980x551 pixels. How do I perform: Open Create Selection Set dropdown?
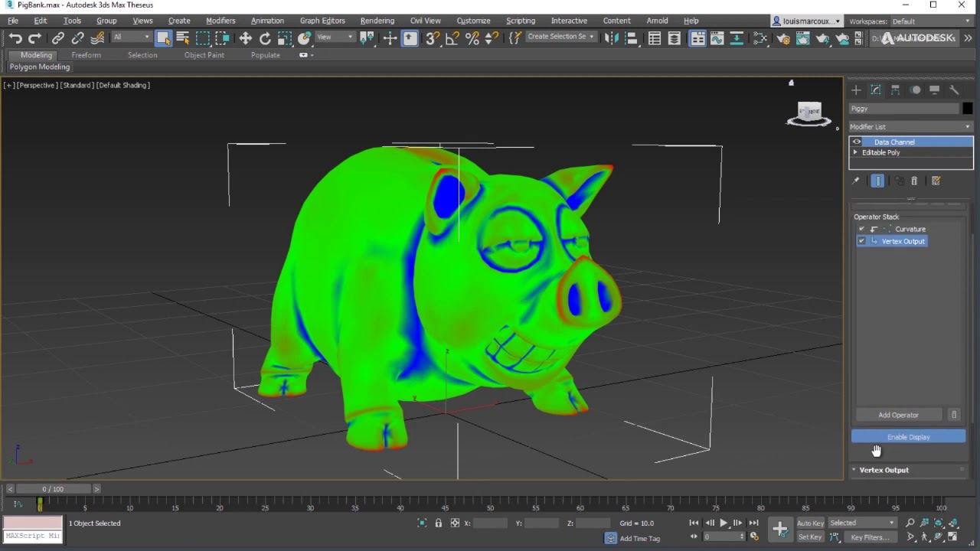coord(561,37)
